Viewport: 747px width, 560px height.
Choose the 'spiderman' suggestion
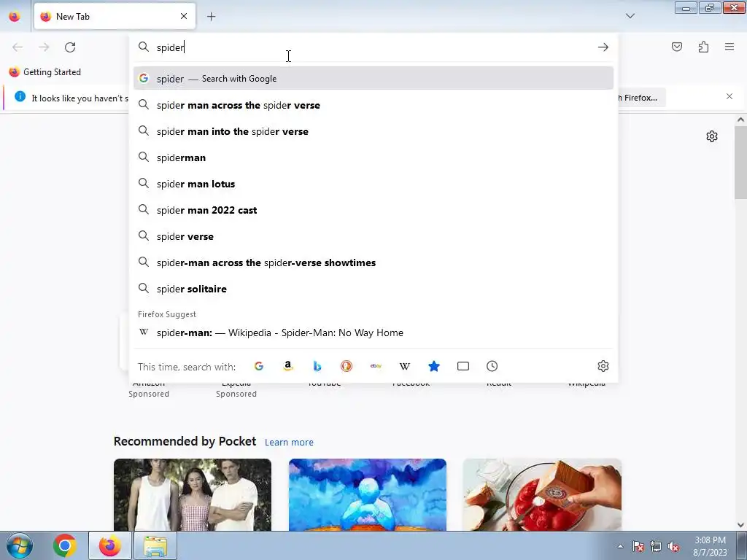[x=373, y=157]
